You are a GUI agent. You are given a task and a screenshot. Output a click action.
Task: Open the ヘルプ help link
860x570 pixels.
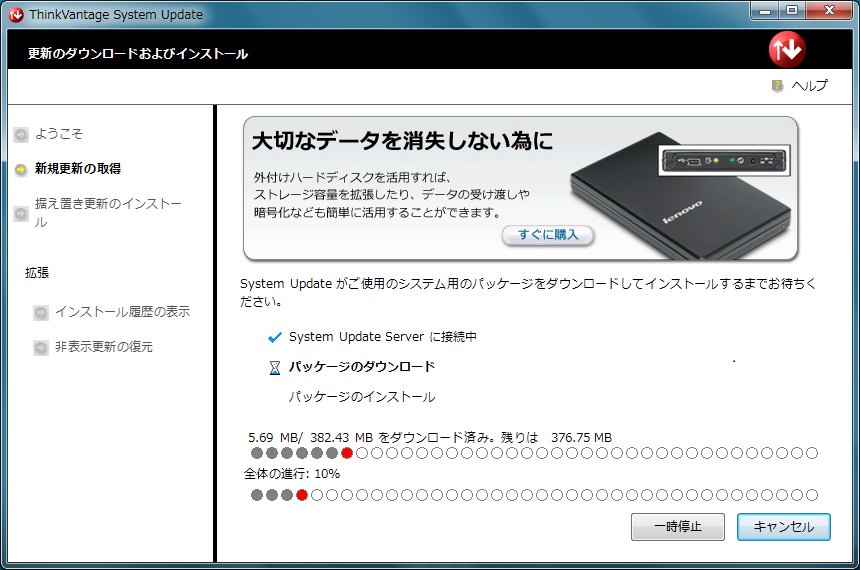(809, 86)
